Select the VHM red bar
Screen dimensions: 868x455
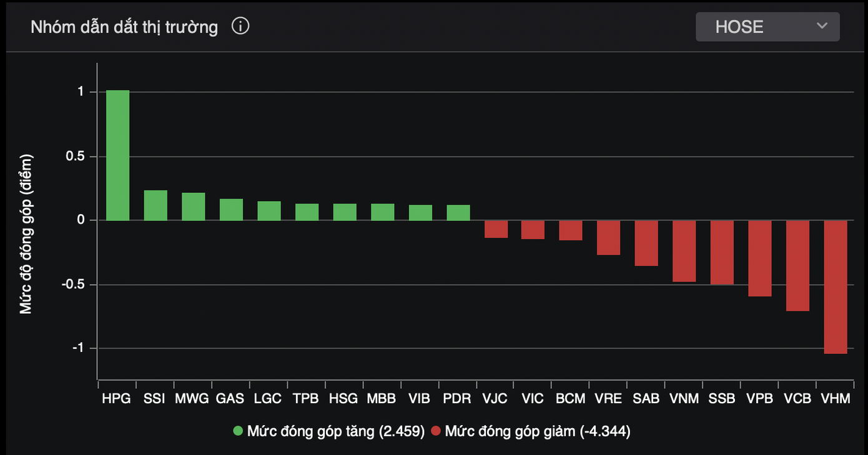point(836,287)
